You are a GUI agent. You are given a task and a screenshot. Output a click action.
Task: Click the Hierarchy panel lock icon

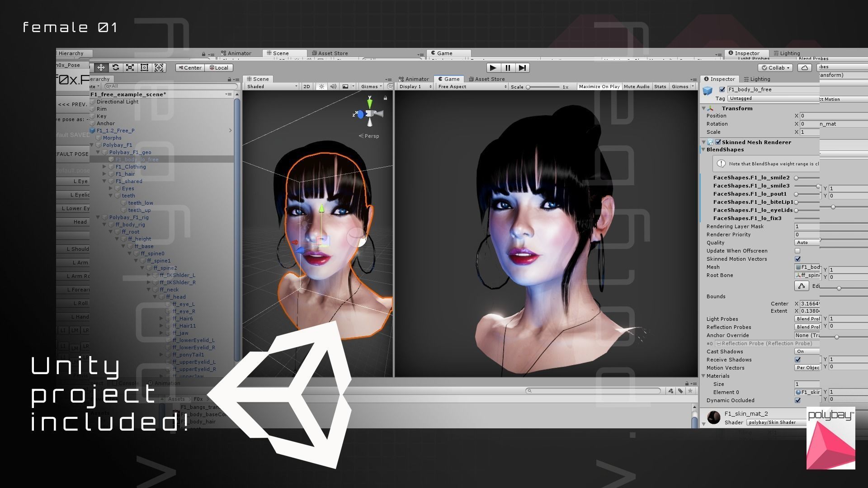(x=229, y=80)
